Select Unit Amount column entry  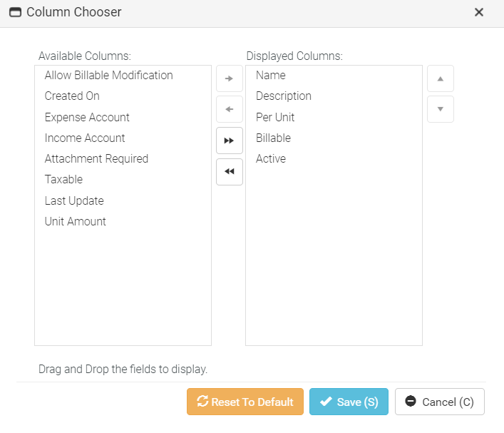point(75,221)
